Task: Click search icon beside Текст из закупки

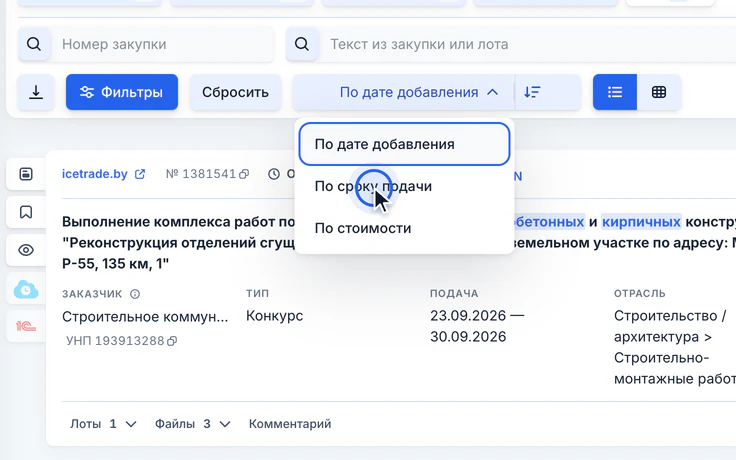Action: point(302,44)
